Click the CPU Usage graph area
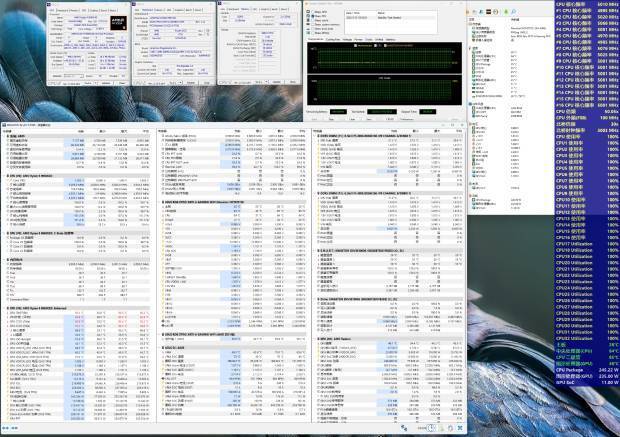The width and height of the screenshot is (620, 437). tap(388, 89)
